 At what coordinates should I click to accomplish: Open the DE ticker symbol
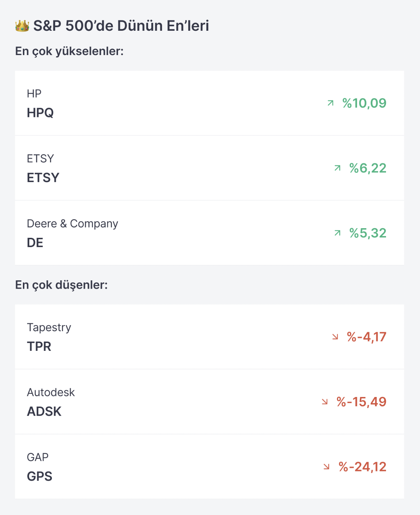[x=35, y=243]
